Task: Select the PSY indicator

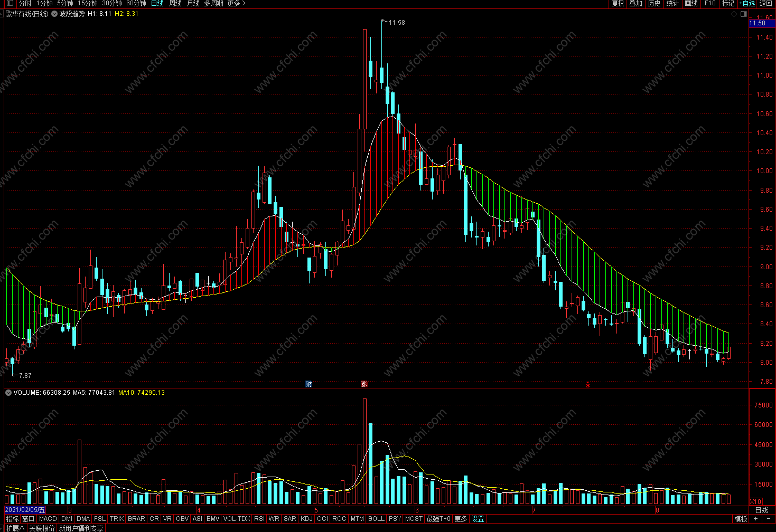Action: [x=395, y=519]
